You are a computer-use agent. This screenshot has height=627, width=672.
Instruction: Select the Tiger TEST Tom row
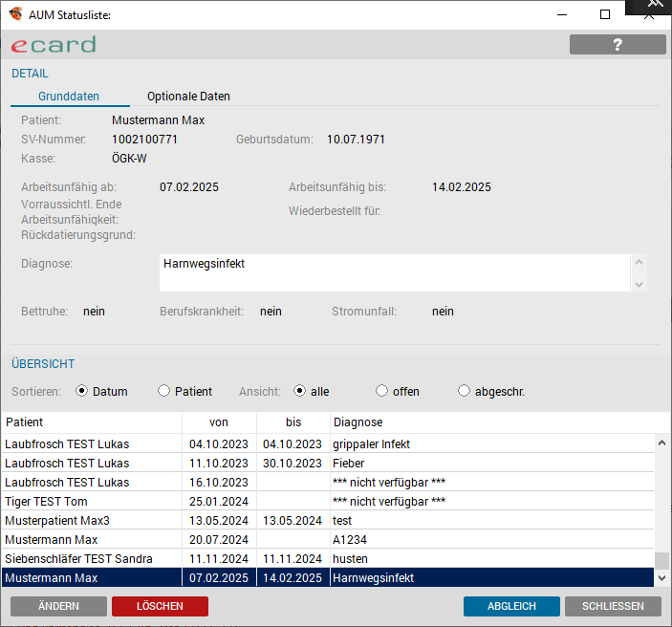328,502
